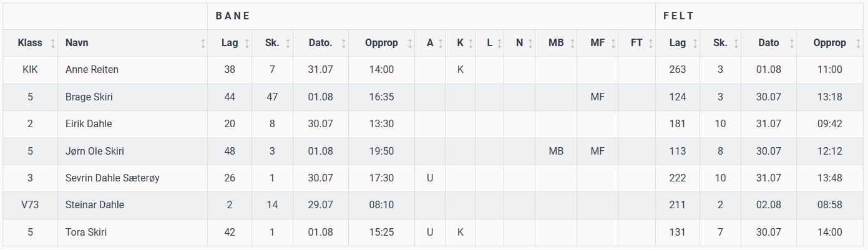Click sort arrows beside Navn header
This screenshot has width=868, height=250.
[x=203, y=44]
